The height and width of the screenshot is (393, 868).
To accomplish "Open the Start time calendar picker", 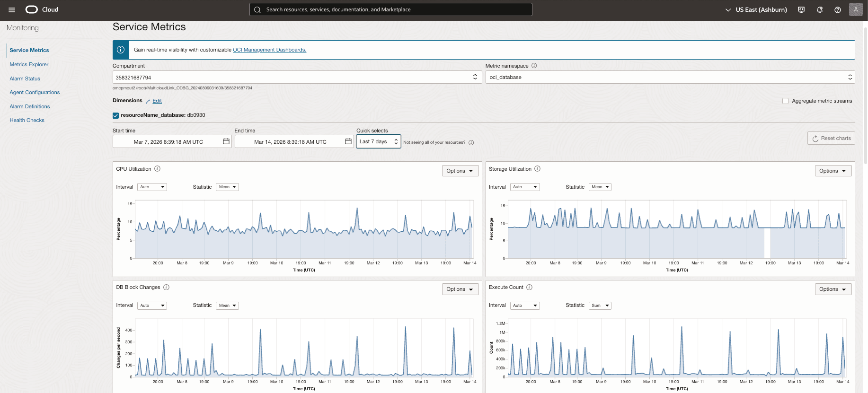I will click(x=226, y=141).
